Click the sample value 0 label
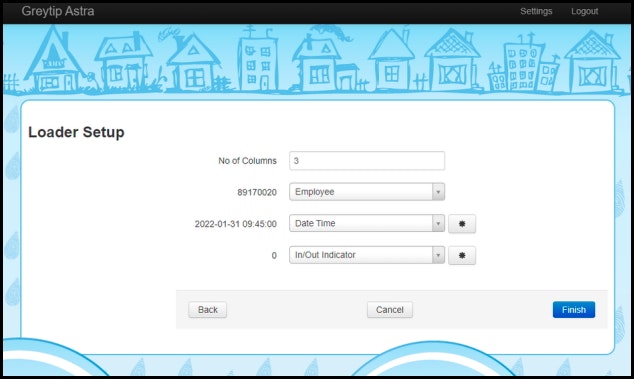 274,255
